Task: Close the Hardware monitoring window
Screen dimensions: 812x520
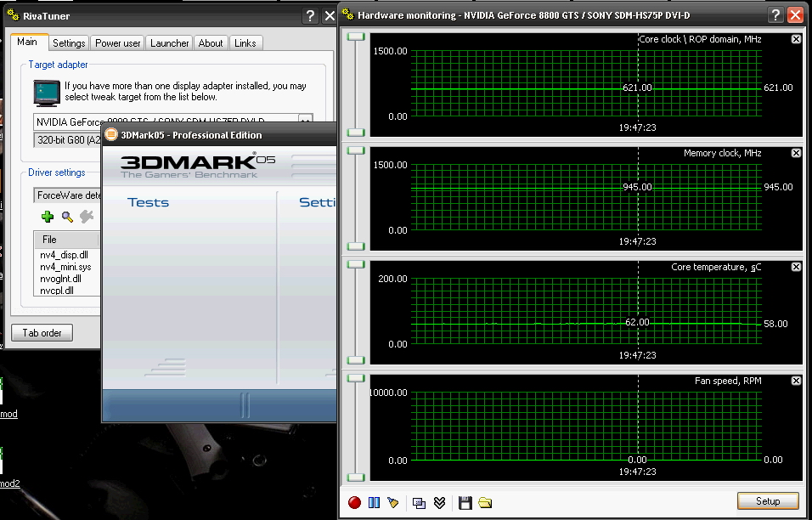Action: point(795,15)
